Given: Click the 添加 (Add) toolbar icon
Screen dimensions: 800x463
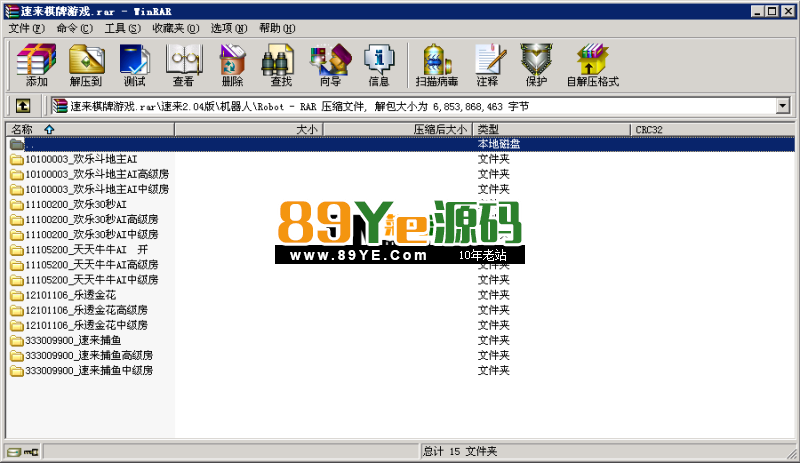Looking at the screenshot, I should tap(36, 65).
